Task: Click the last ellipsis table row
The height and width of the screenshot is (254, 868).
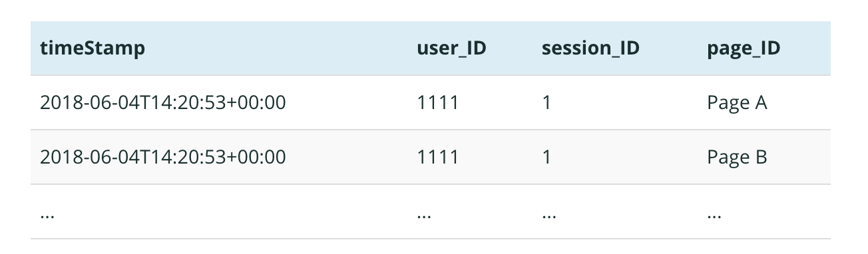Action: click(x=431, y=211)
